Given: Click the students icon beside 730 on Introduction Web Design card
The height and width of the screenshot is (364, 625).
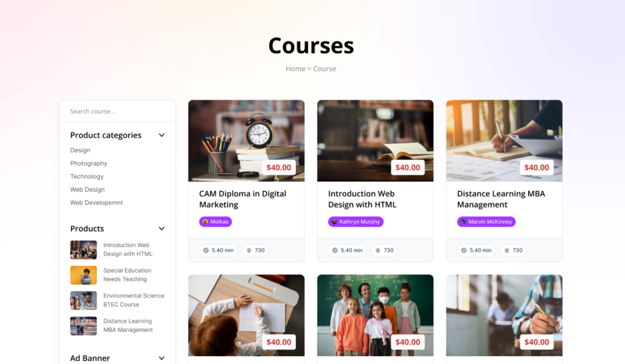Looking at the screenshot, I should click(x=378, y=251).
